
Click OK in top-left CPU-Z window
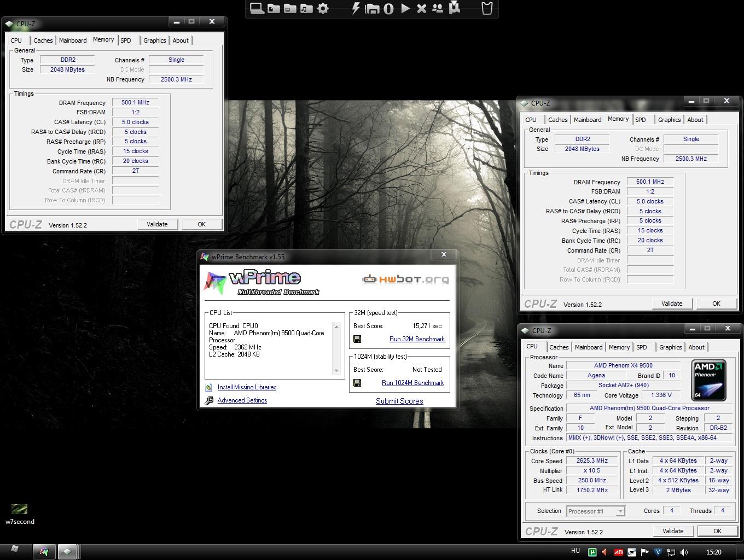[x=201, y=224]
